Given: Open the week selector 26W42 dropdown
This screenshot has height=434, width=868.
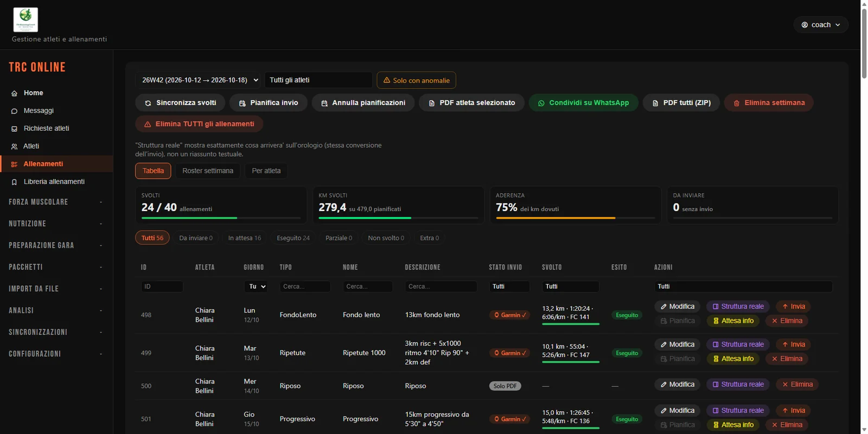Looking at the screenshot, I should coord(199,80).
